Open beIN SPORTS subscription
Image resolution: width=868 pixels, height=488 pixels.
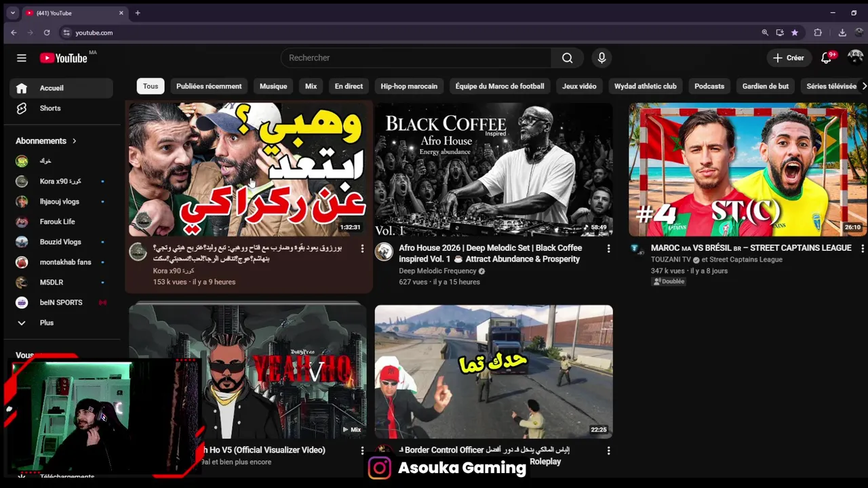pos(61,302)
